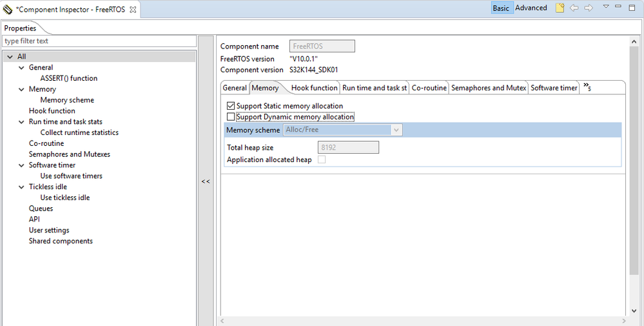Screen dimensions: 644x326
Task: Switch to Advanced view mode
Action: click(x=531, y=8)
